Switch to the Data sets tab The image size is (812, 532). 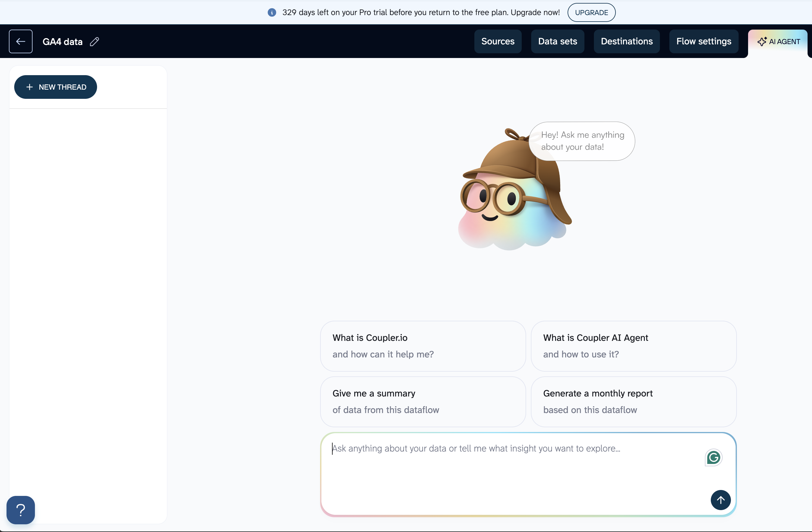(557, 41)
